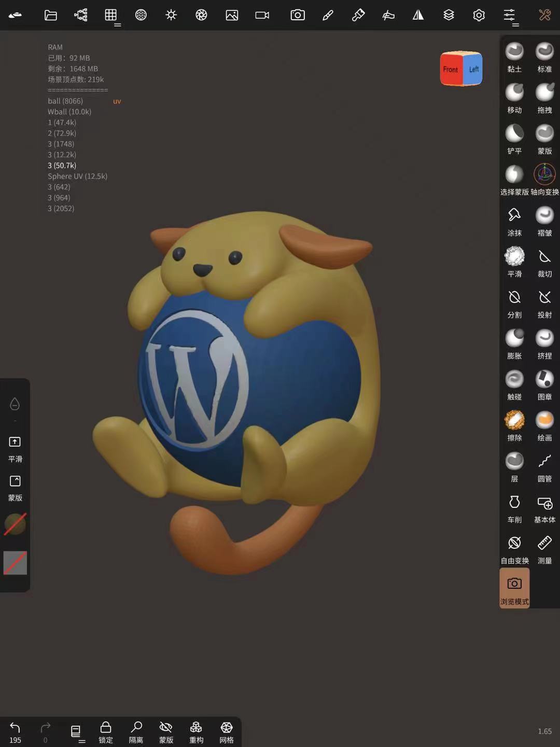Open the 基本体 (Primitive) insert tool
Viewport: 560px width, 747px height.
click(x=544, y=507)
